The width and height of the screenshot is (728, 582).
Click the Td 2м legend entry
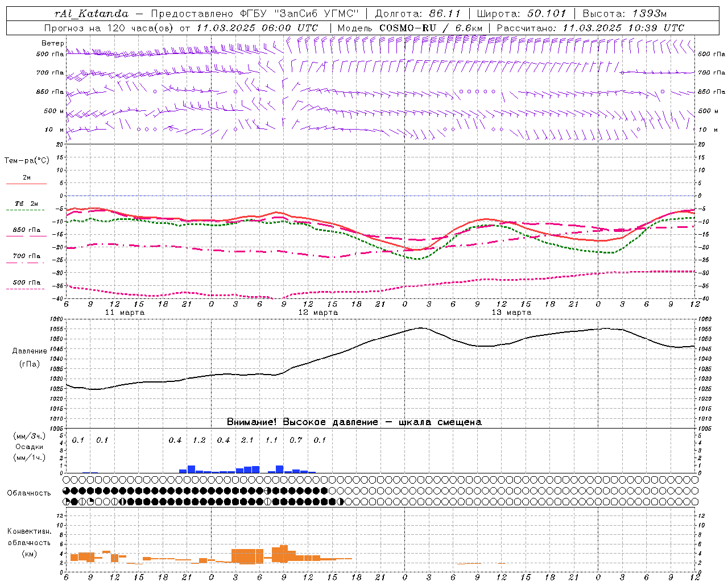[27, 203]
